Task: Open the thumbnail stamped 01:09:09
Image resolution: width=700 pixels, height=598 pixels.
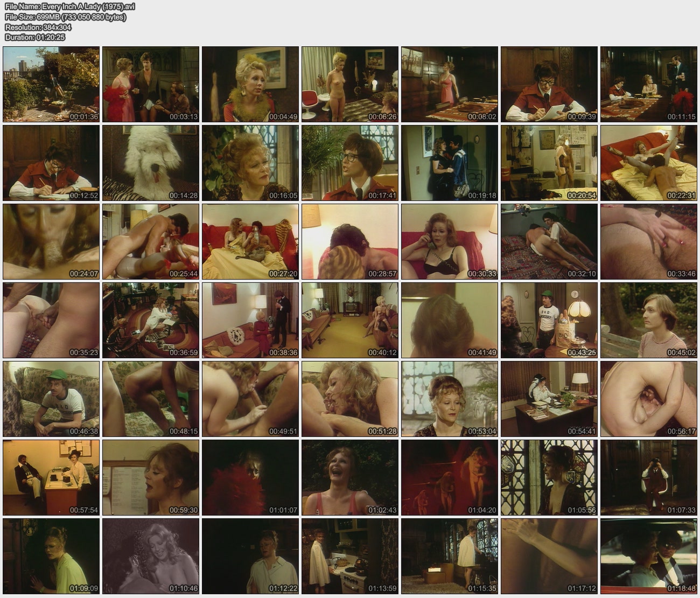Action: click(x=51, y=556)
